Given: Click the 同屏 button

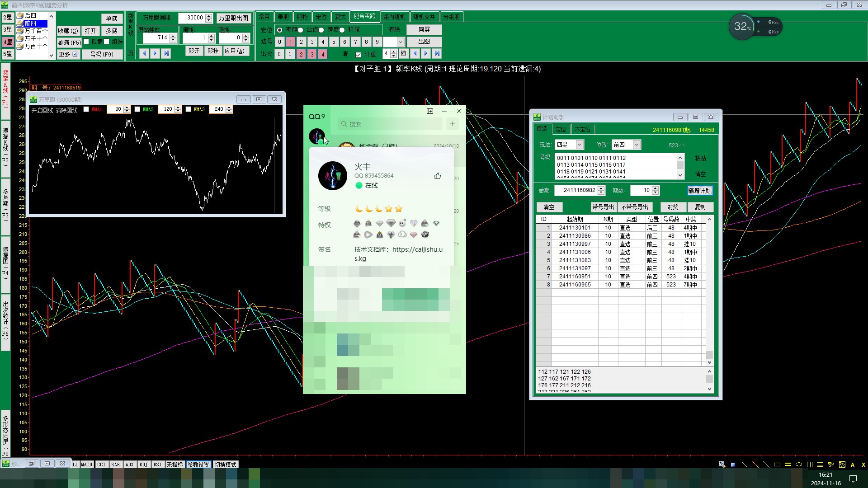Looking at the screenshot, I should pos(424,29).
